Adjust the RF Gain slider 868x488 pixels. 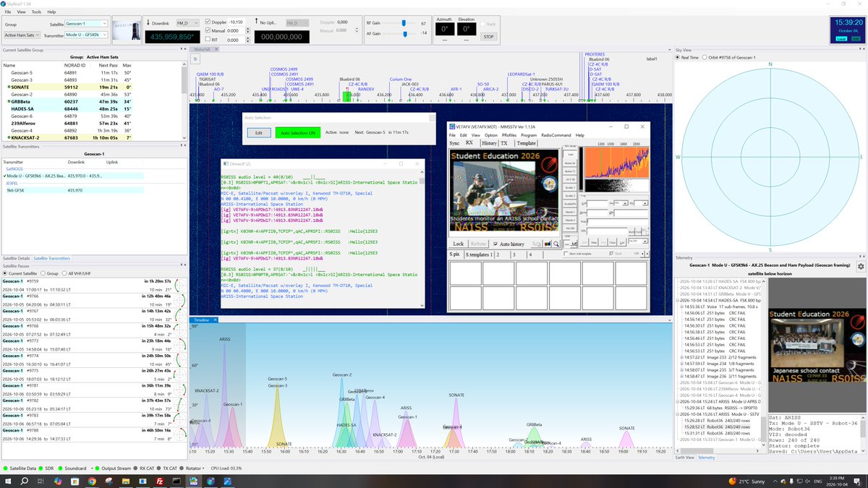[403, 23]
